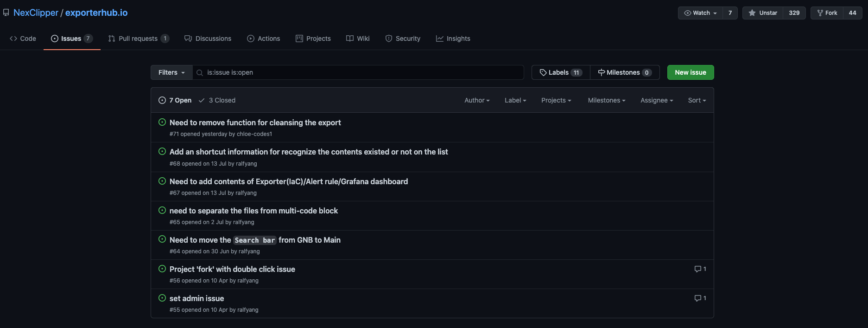Click the open-issue icon for Project 'fork' issue
This screenshot has width=868, height=328.
click(x=162, y=269)
